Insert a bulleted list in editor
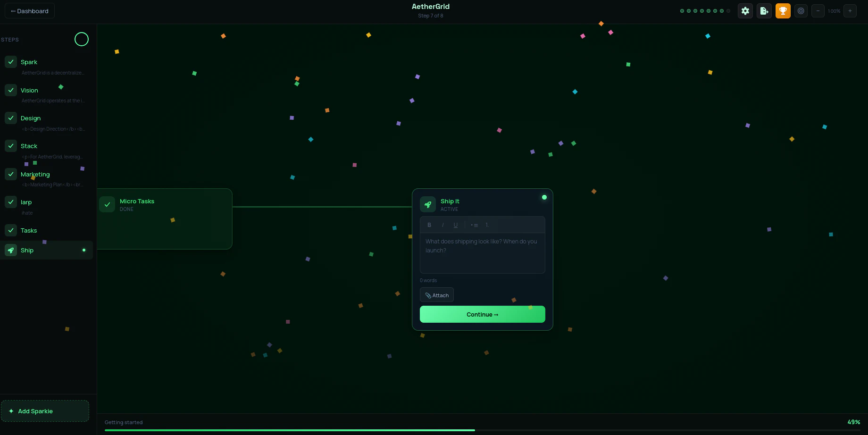Image resolution: width=868 pixels, height=435 pixels. 474,225
